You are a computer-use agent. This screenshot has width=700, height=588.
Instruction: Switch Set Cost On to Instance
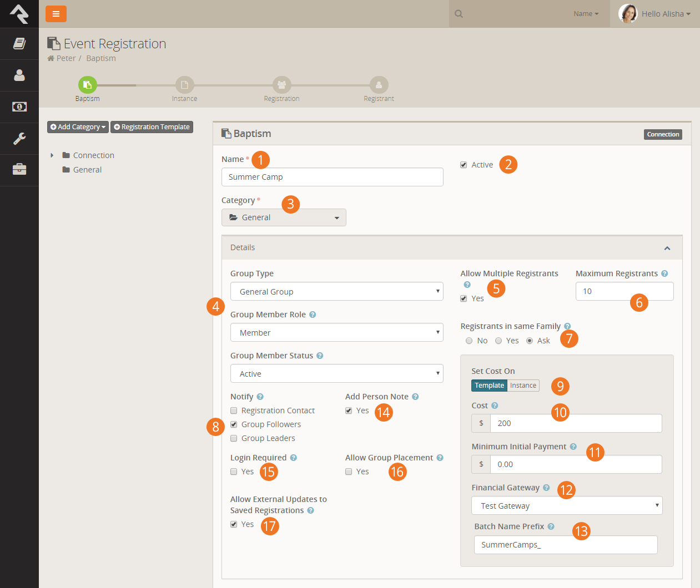(x=523, y=386)
